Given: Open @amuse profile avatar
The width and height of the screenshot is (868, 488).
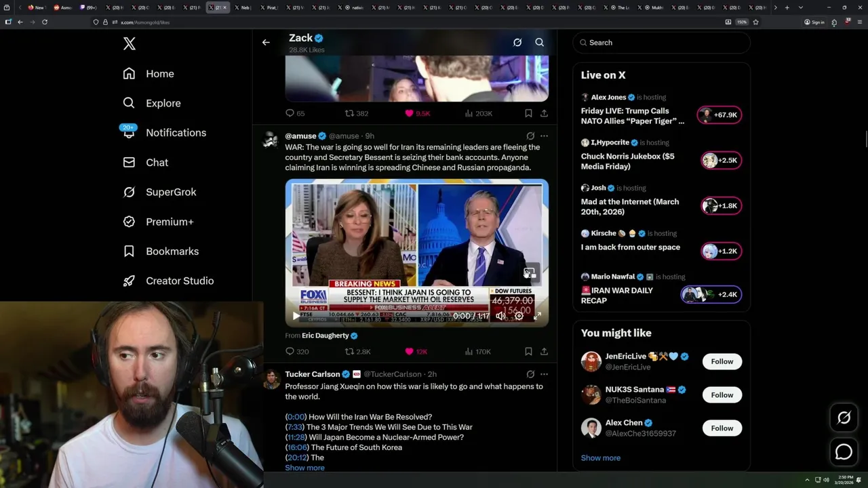Looking at the screenshot, I should (271, 140).
